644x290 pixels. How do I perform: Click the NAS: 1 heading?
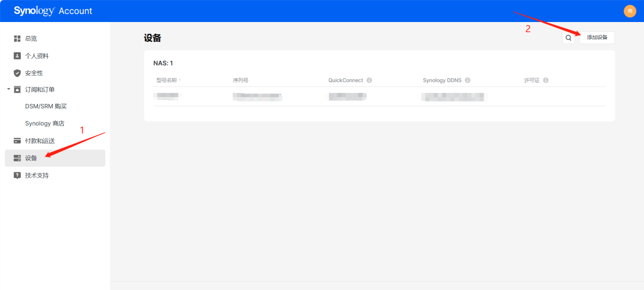(x=163, y=63)
